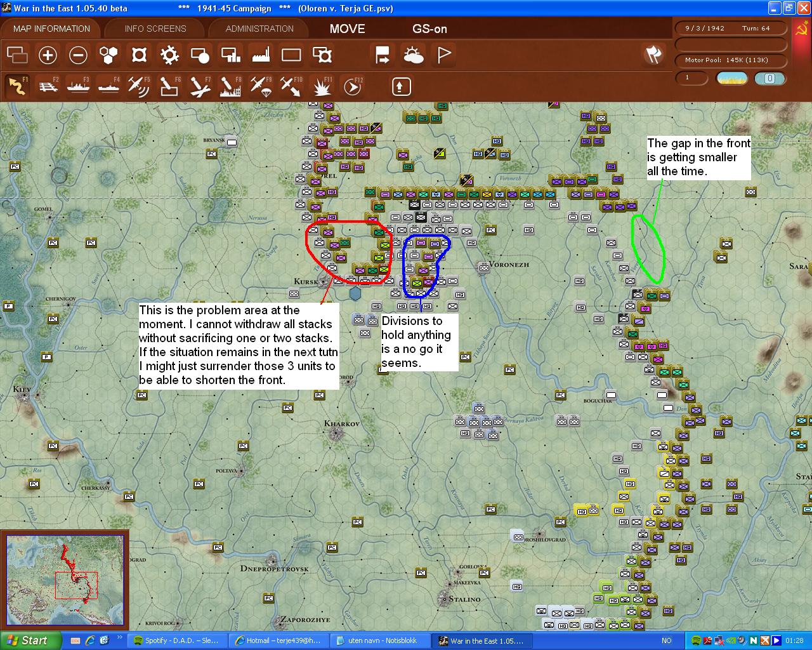Select the F6 bomb unit mode icon

[x=169, y=86]
